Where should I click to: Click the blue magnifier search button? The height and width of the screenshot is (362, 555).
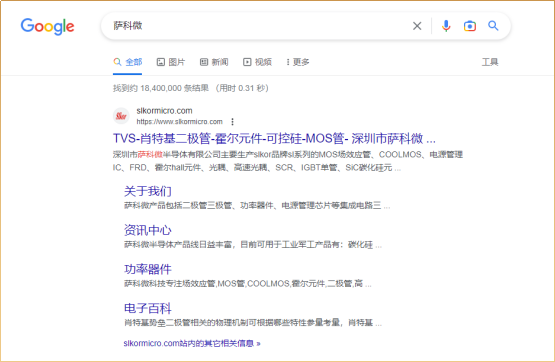click(x=493, y=26)
